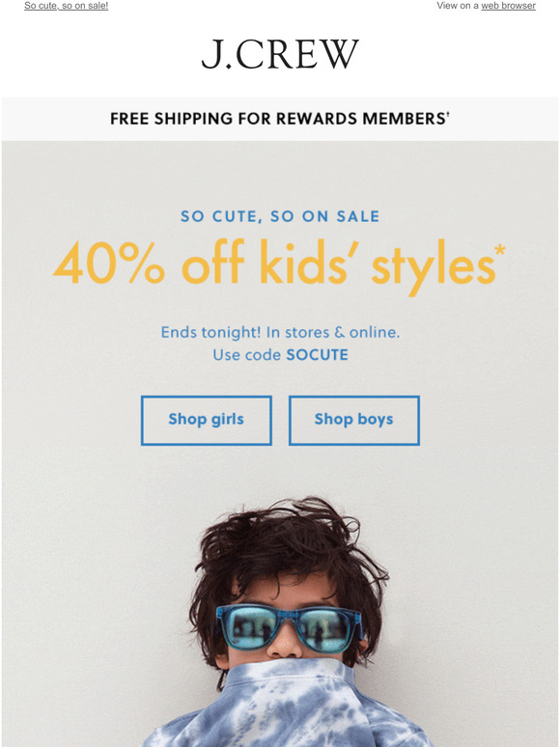This screenshot has height=747, width=560.
Task: Click the dagger footnote mark after MEMBERS
Action: 448,114
